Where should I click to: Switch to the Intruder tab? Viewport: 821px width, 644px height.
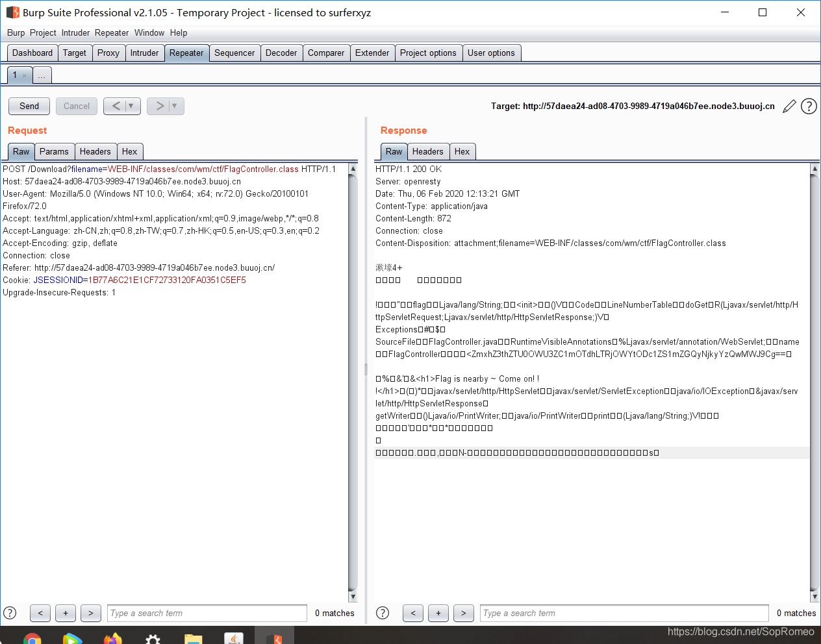click(x=144, y=53)
